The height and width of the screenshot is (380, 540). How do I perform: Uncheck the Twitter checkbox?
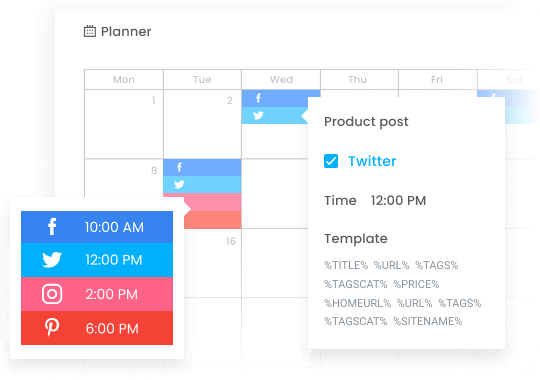tap(331, 161)
